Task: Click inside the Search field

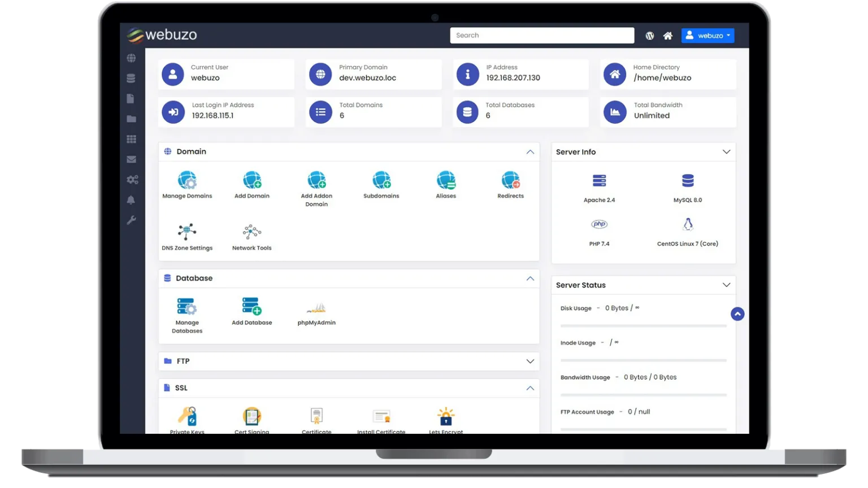Action: 541,35
